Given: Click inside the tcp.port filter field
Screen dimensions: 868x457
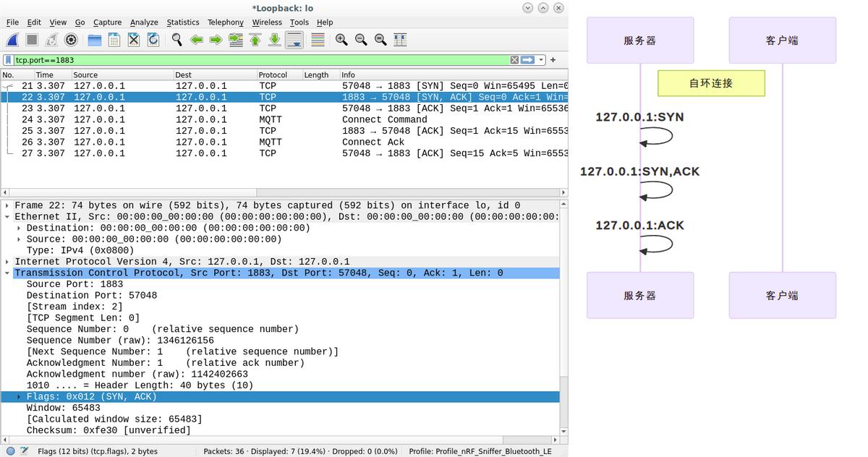Looking at the screenshot, I should (x=217, y=60).
